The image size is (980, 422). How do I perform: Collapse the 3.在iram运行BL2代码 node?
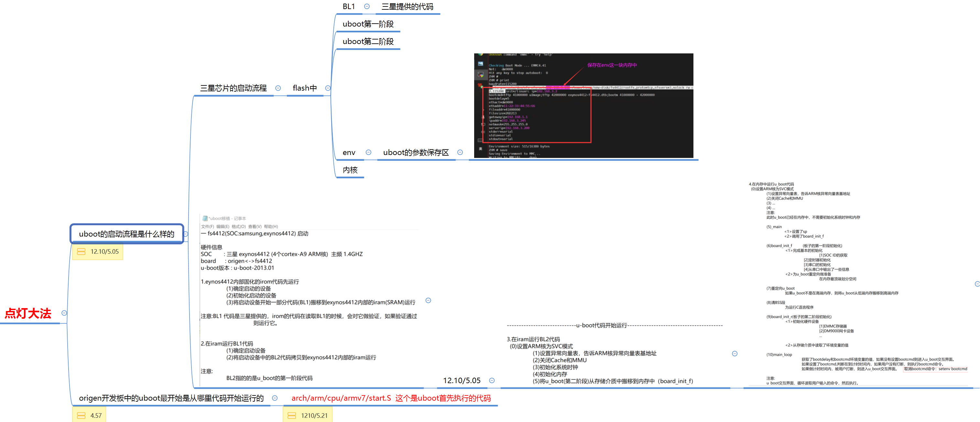click(735, 354)
